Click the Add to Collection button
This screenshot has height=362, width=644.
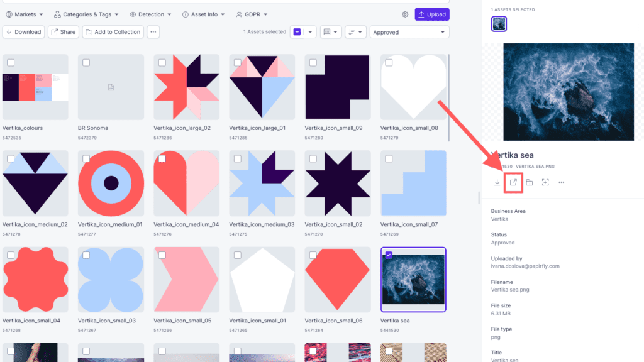coord(113,32)
